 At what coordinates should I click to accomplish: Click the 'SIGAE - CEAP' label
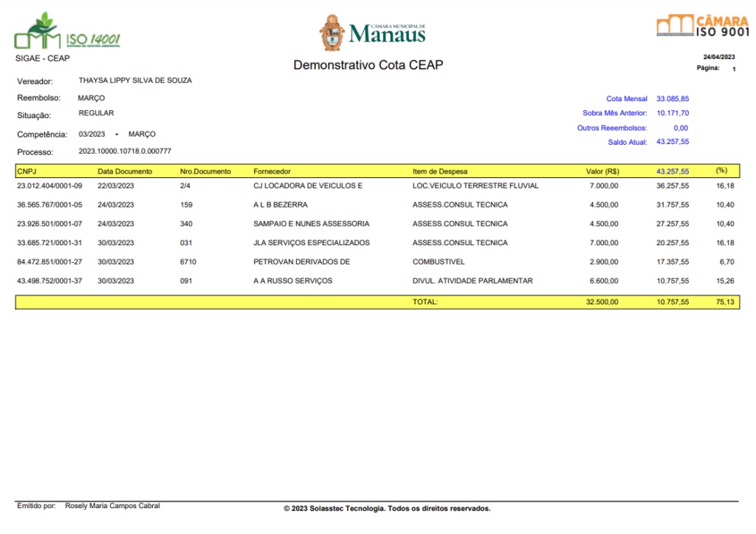[42, 58]
